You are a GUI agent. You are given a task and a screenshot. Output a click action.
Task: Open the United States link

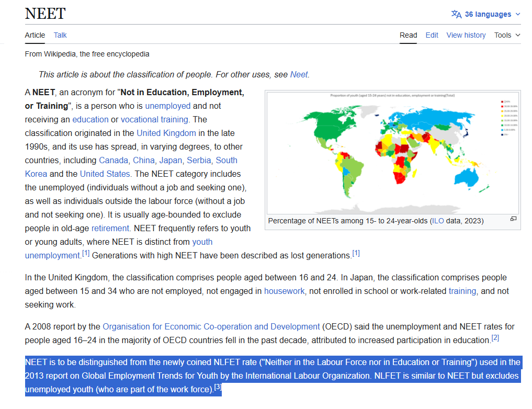tap(105, 174)
